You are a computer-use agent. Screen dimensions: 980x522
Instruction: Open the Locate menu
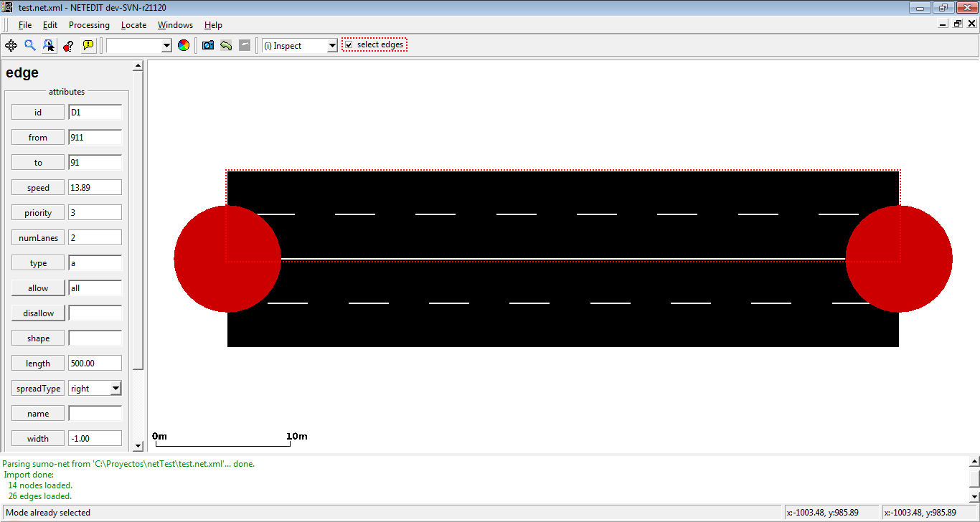tap(133, 24)
